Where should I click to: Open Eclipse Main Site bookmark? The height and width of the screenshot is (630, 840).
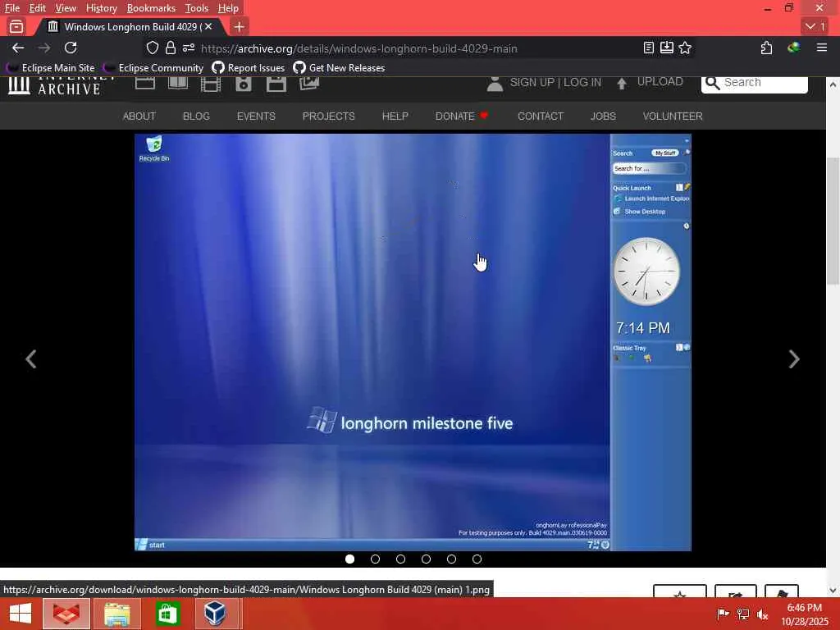click(x=50, y=68)
